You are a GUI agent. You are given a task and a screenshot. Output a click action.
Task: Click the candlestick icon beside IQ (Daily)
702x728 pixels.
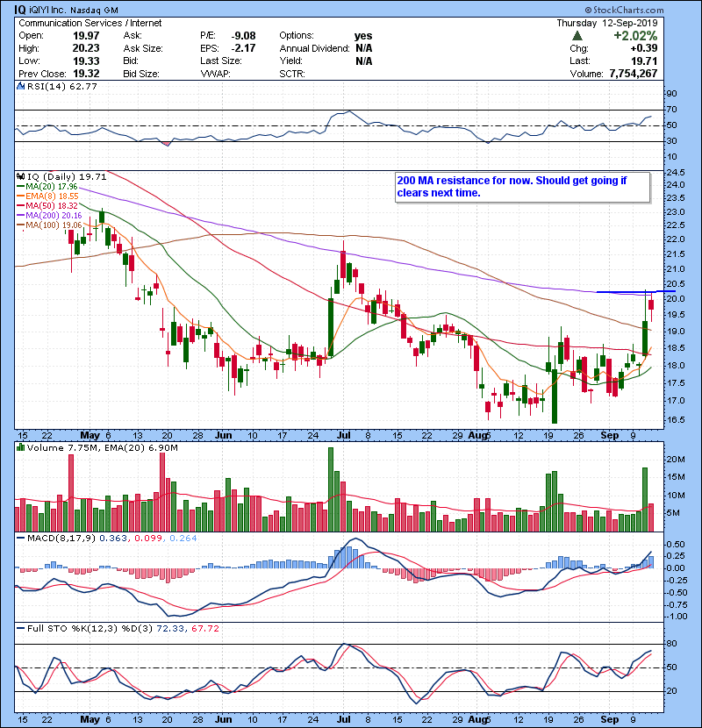20,176
